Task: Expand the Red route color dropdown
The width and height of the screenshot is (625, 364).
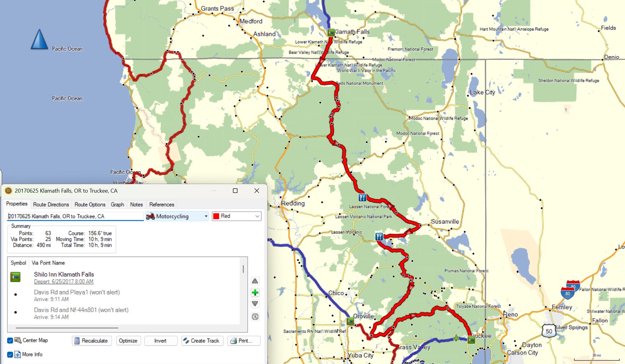Action: pos(237,216)
